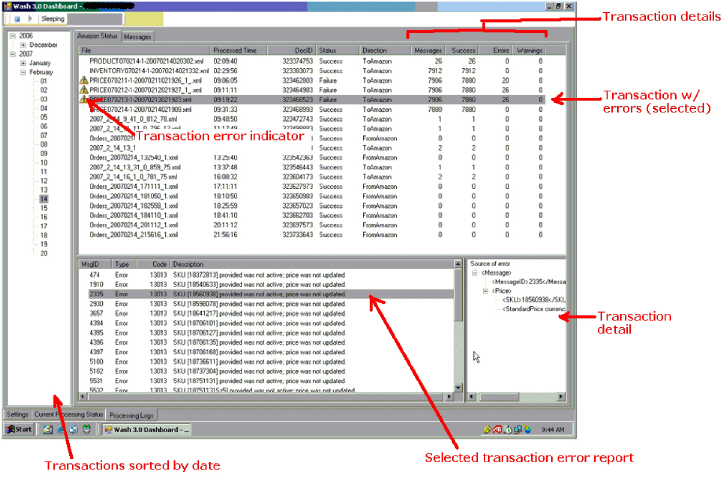The height and width of the screenshot is (479, 723).
Task: Select the Orders_20070214_171111_1.xml row
Action: coord(312,186)
